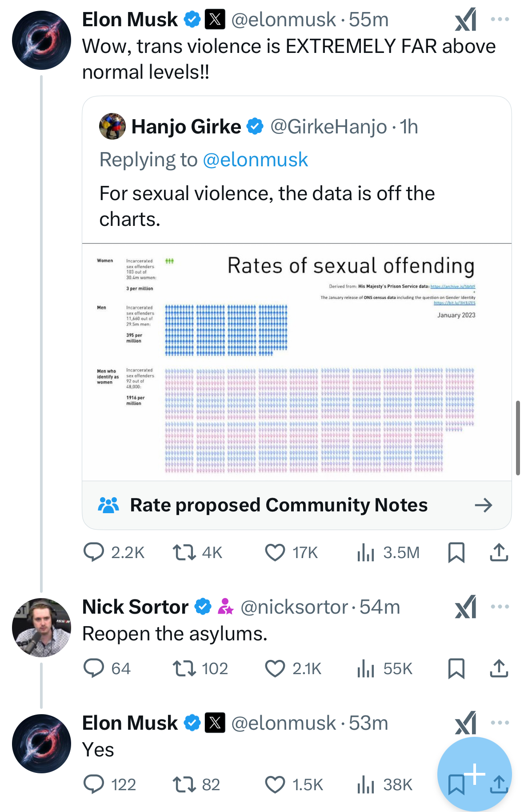Open Grok icon on Elon Musk's top post
The width and height of the screenshot is (524, 812).
(466, 20)
